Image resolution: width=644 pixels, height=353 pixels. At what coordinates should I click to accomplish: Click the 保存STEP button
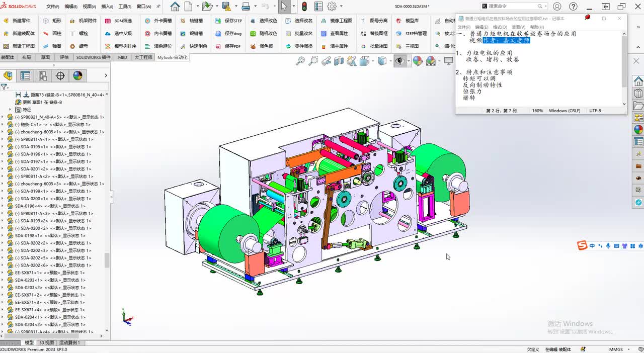228,21
